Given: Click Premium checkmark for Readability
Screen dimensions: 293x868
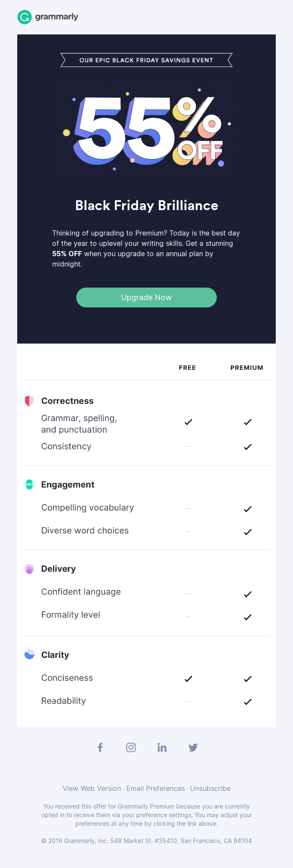Looking at the screenshot, I should [248, 702].
